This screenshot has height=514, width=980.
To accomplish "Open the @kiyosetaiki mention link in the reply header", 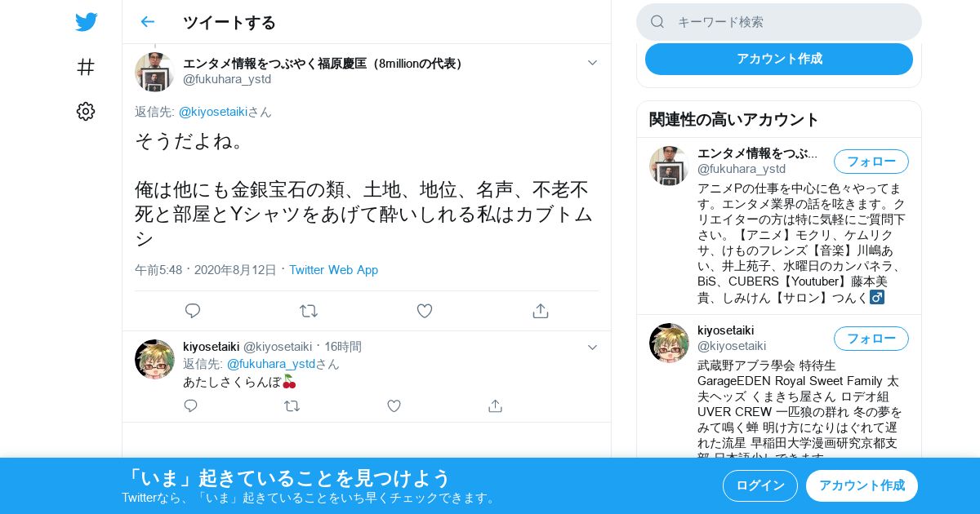I will (213, 112).
